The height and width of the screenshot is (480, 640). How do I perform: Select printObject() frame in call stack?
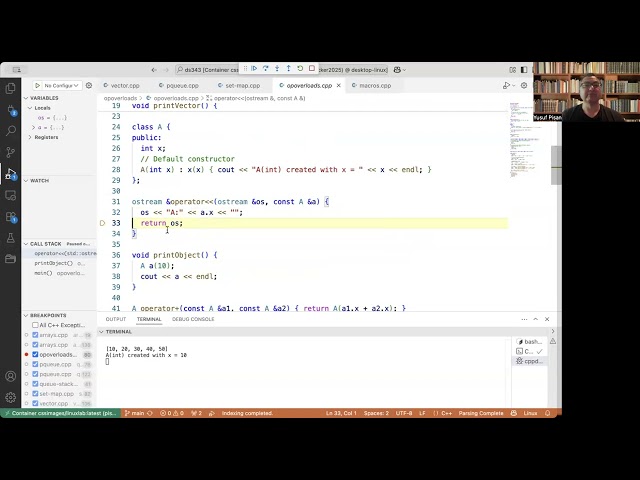[x=52, y=263]
